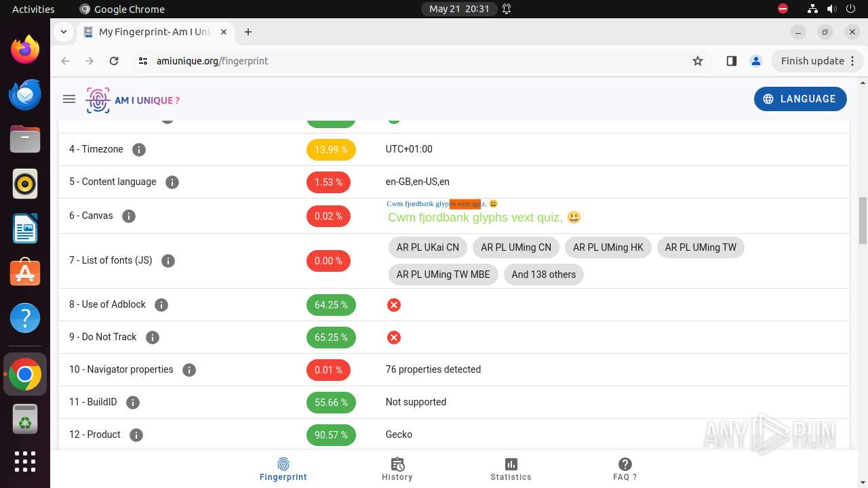Show info for List of fonts attribute
The width and height of the screenshot is (868, 488).
[168, 261]
